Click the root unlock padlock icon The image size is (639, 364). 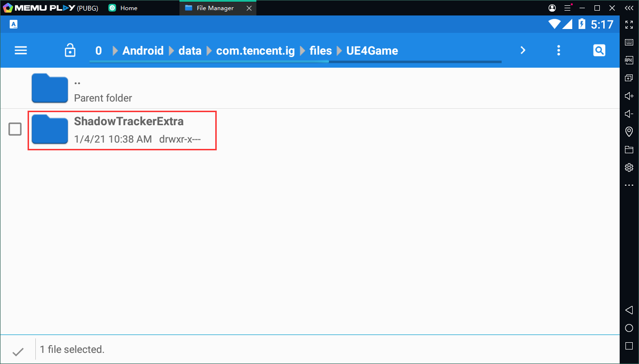tap(70, 50)
